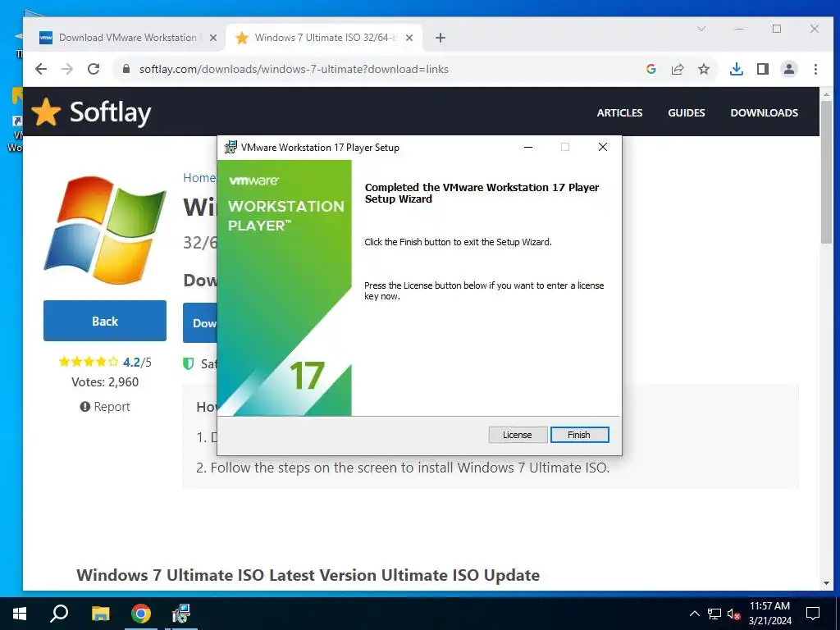Reload the Softlay page
Viewport: 840px width, 630px height.
point(94,69)
